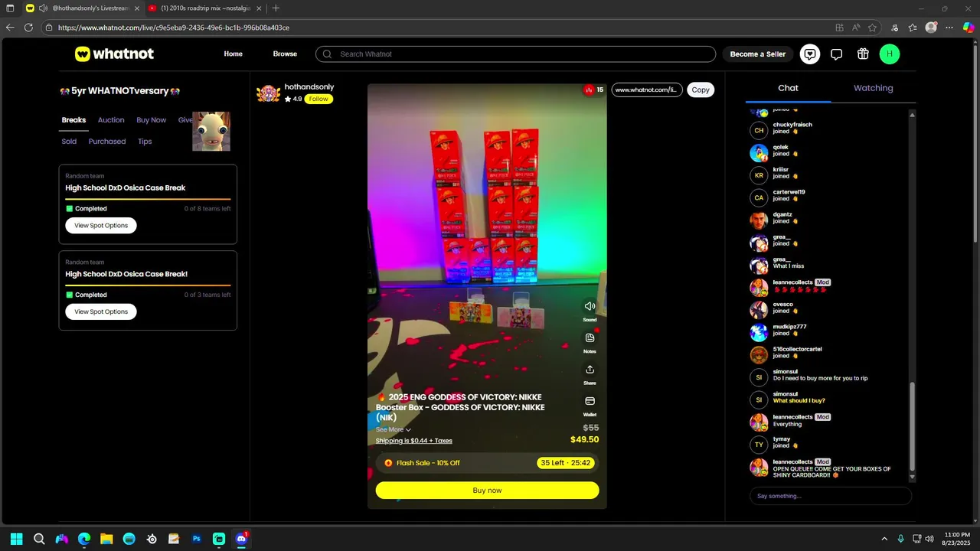The width and height of the screenshot is (980, 551).
Task: Select the Chat tab
Action: click(x=788, y=88)
